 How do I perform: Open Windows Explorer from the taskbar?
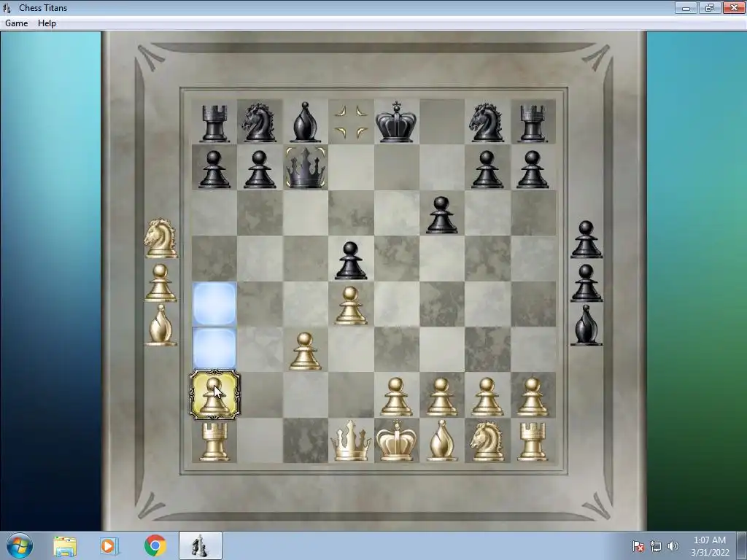click(64, 546)
